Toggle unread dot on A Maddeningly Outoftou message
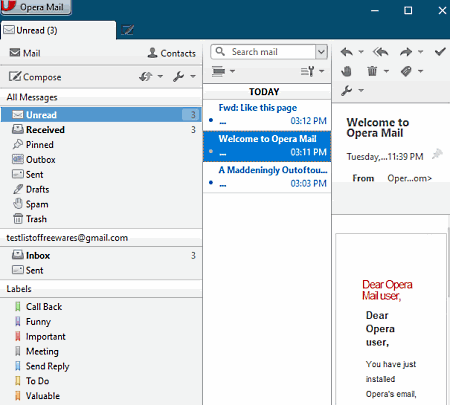This screenshot has width=450, height=405. (211, 182)
